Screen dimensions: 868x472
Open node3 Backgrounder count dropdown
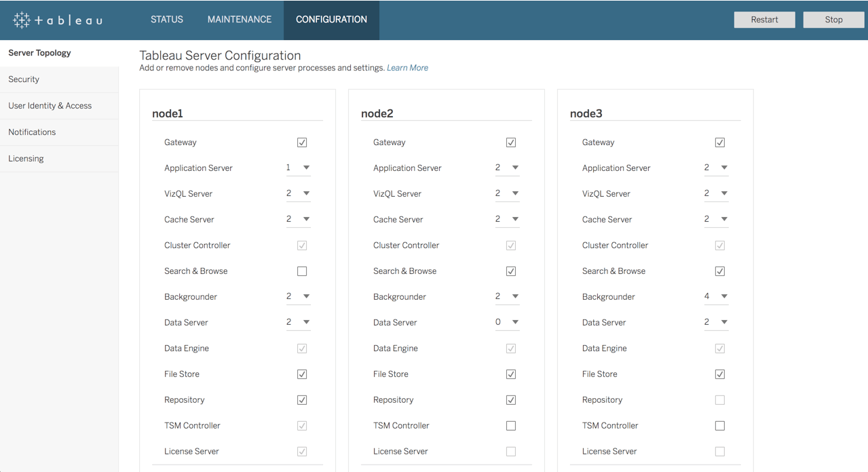pyautogui.click(x=716, y=296)
